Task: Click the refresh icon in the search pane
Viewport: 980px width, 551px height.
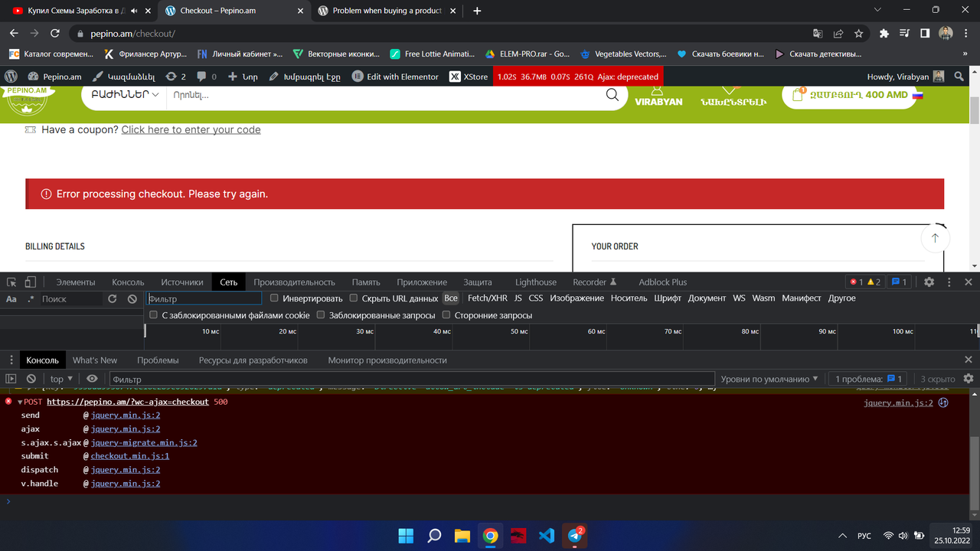Action: [x=113, y=298]
